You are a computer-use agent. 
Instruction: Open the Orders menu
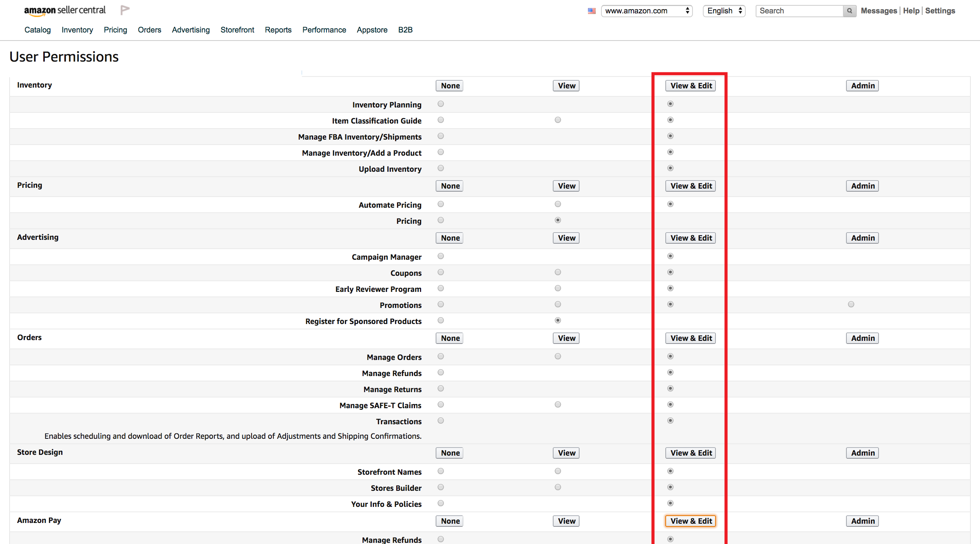(x=149, y=30)
